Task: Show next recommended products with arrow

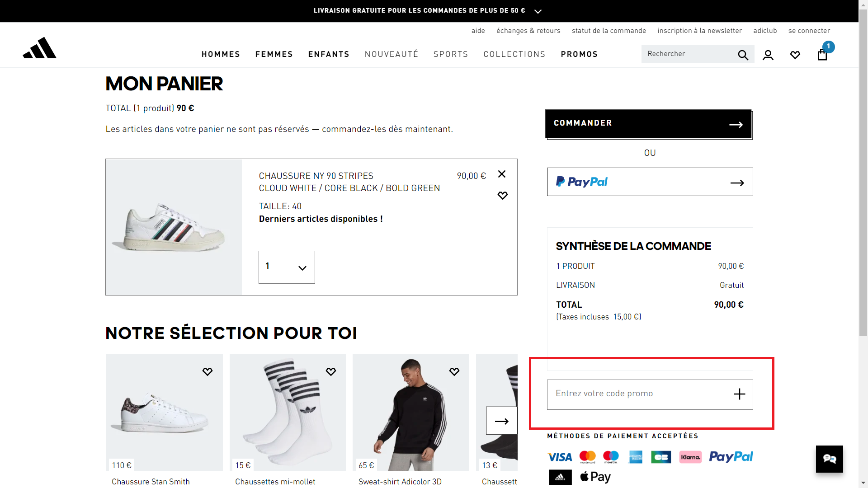Action: click(501, 421)
